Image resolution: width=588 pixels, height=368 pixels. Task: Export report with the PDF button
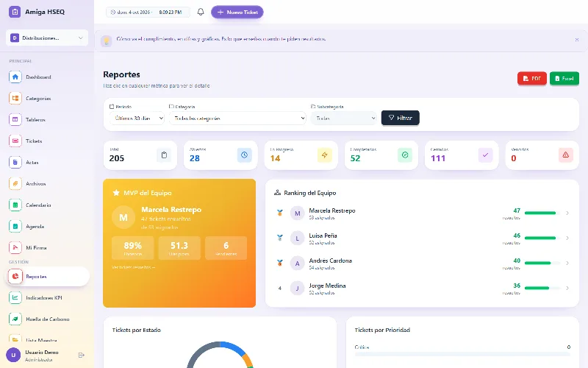(531, 79)
